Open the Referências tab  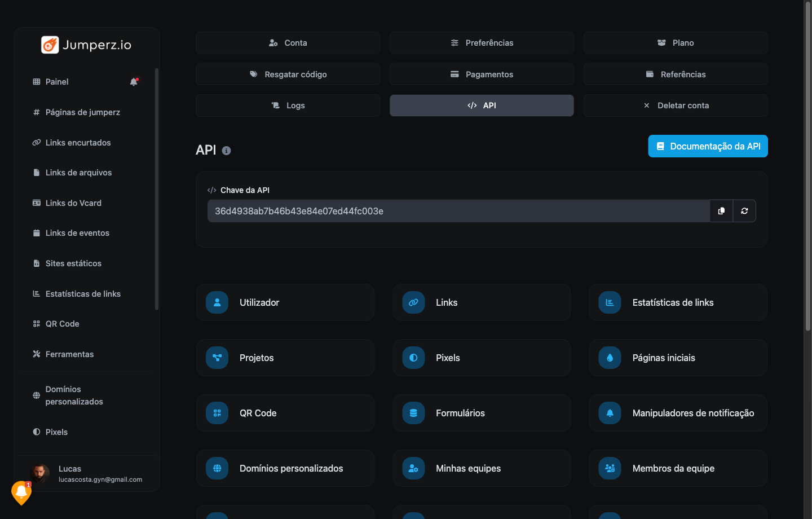(676, 74)
